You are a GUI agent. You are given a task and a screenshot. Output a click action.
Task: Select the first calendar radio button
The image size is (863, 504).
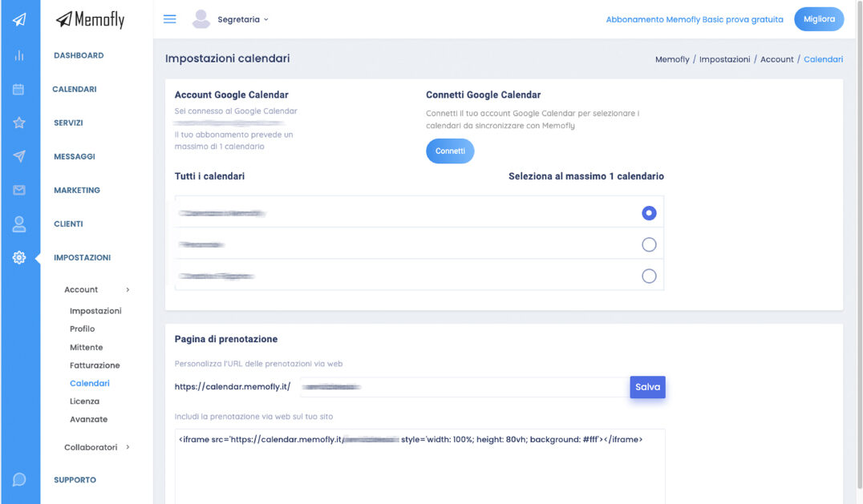tap(649, 213)
